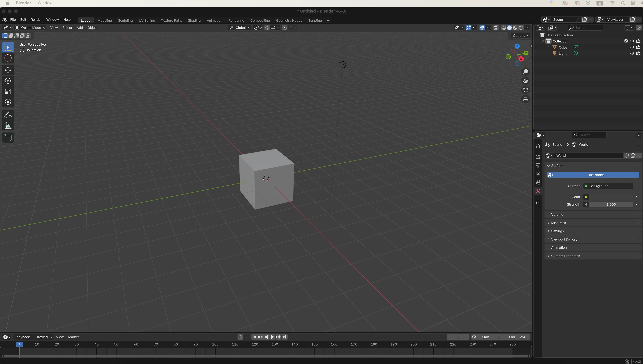Toggle viewport overlays button
The height and width of the screenshot is (364, 643).
click(x=482, y=28)
